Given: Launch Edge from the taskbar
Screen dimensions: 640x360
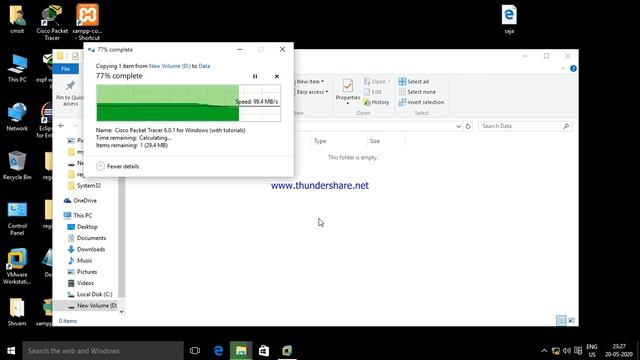Looking at the screenshot, I should (218, 351).
